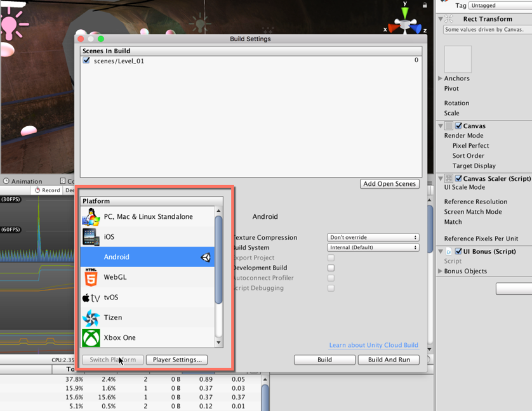
Task: Enable the Development Build checkbox
Action: click(331, 268)
